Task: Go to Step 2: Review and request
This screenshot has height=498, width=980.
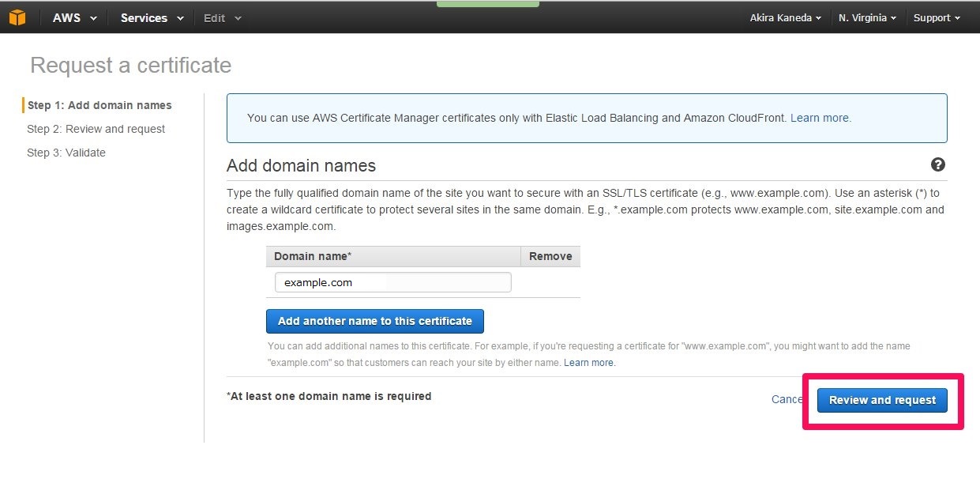Action: pyautogui.click(x=96, y=129)
